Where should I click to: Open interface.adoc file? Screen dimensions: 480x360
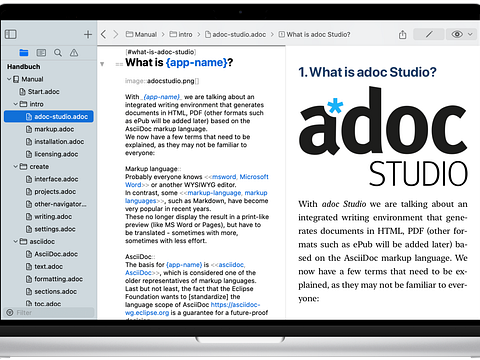click(x=52, y=179)
